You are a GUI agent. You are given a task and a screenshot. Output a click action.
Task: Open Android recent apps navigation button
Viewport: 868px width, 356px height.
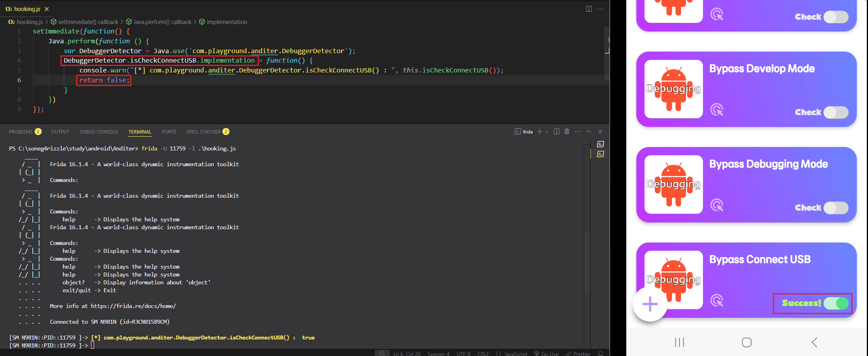click(x=679, y=342)
